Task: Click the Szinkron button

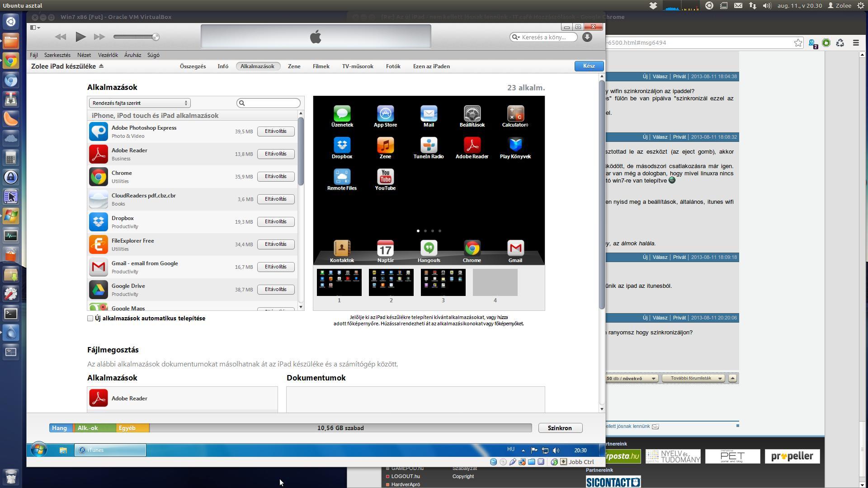Action: [x=560, y=428]
